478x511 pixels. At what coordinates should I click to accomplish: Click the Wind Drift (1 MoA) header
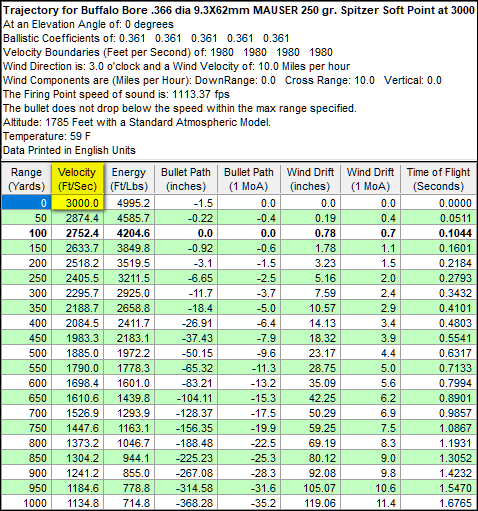click(370, 179)
